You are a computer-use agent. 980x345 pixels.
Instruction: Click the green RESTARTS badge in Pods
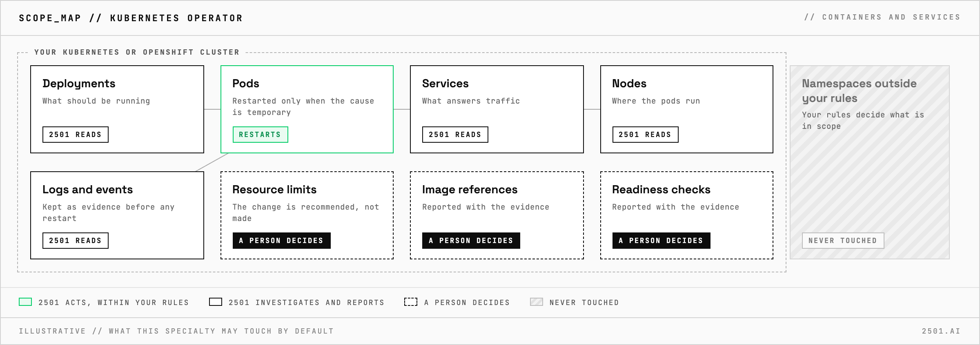(x=260, y=135)
